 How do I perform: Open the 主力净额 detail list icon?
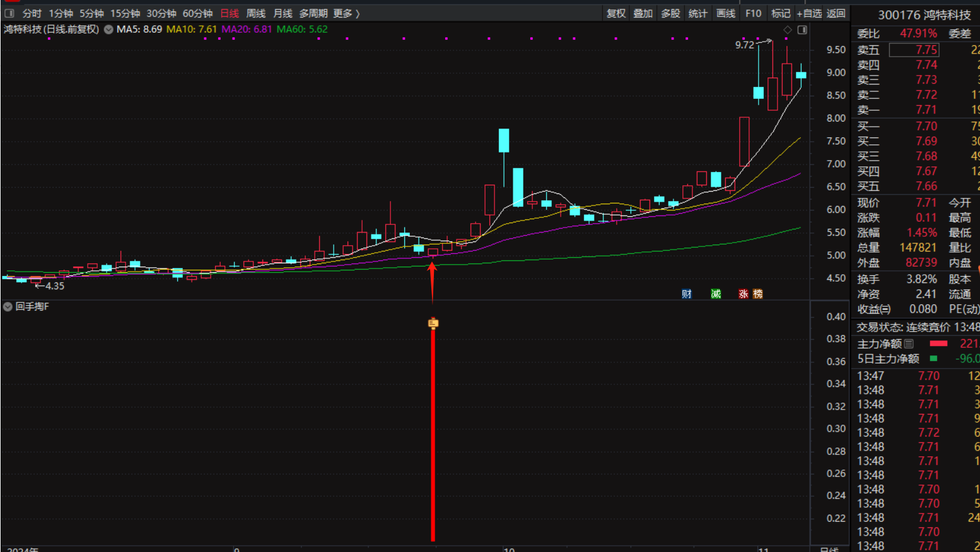pyautogui.click(x=909, y=343)
